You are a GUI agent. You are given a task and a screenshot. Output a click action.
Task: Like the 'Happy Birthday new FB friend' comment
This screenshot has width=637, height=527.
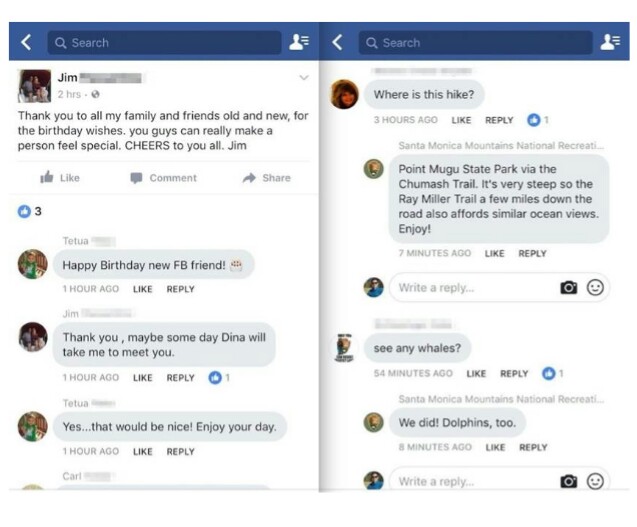click(x=142, y=289)
